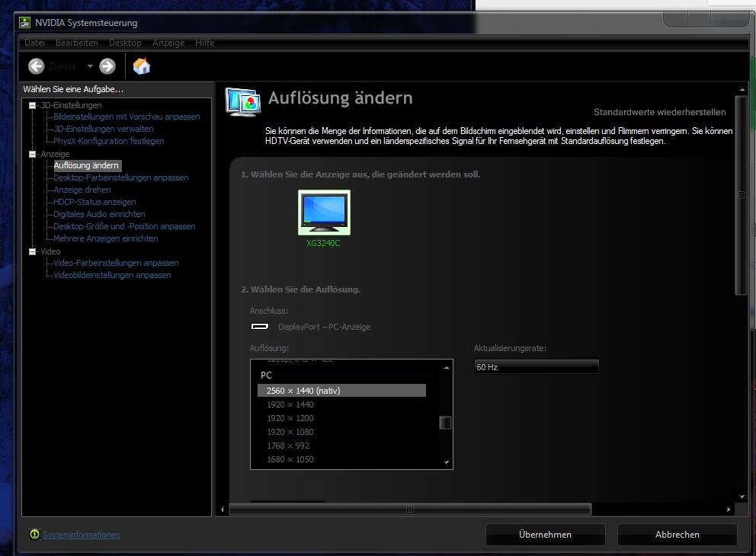Select Auflösung ändern in the task tree
This screenshot has width=756, height=556.
coord(86,165)
